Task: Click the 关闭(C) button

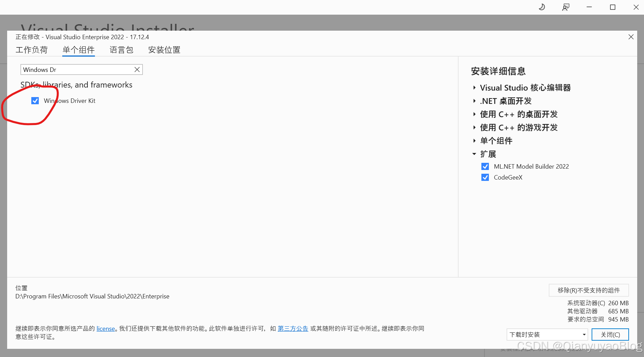Action: point(610,335)
